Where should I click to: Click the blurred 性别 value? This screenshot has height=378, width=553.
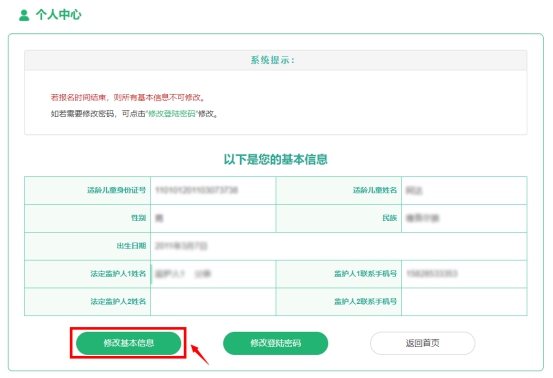[x=159, y=218]
